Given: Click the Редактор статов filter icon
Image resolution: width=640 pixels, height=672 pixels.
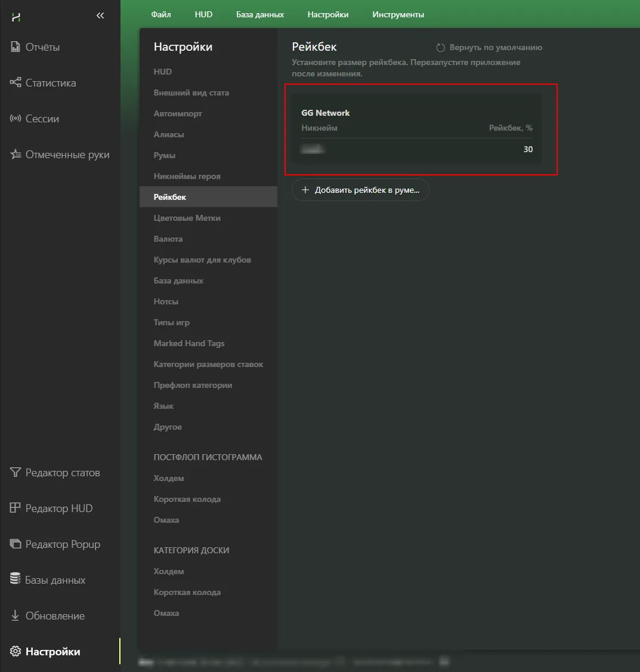Looking at the screenshot, I should pyautogui.click(x=16, y=473).
